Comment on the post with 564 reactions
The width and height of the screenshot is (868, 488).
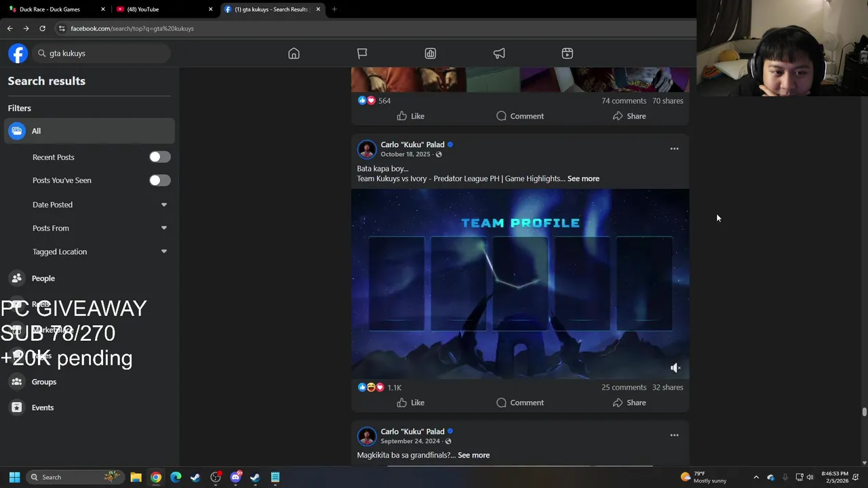520,116
